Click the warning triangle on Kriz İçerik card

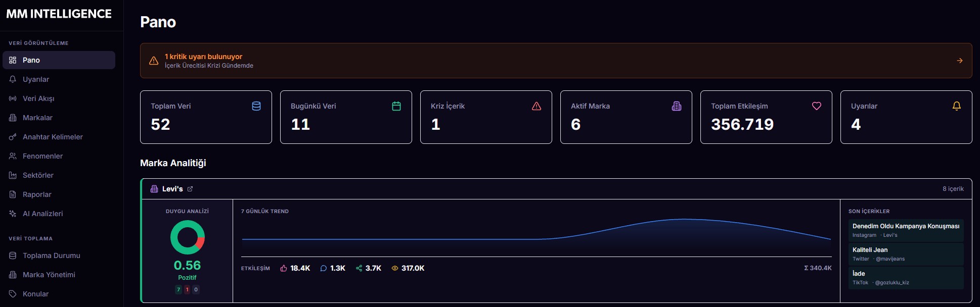[537, 106]
